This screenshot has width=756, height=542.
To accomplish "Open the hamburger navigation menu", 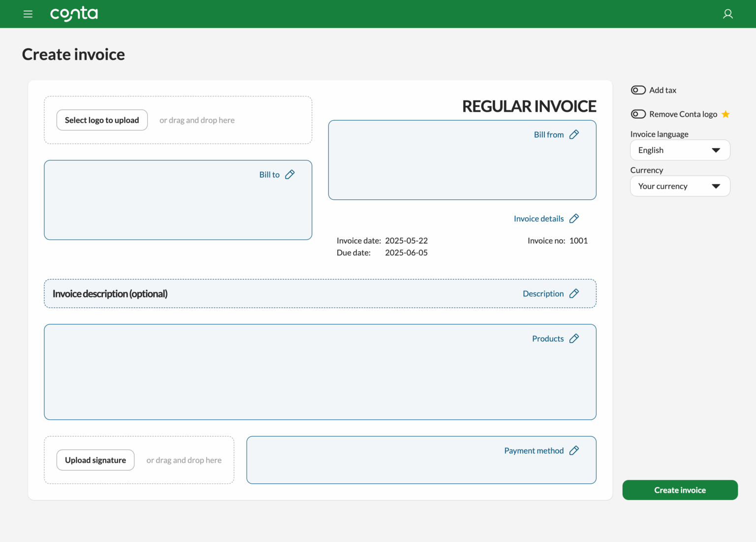I will pyautogui.click(x=28, y=14).
